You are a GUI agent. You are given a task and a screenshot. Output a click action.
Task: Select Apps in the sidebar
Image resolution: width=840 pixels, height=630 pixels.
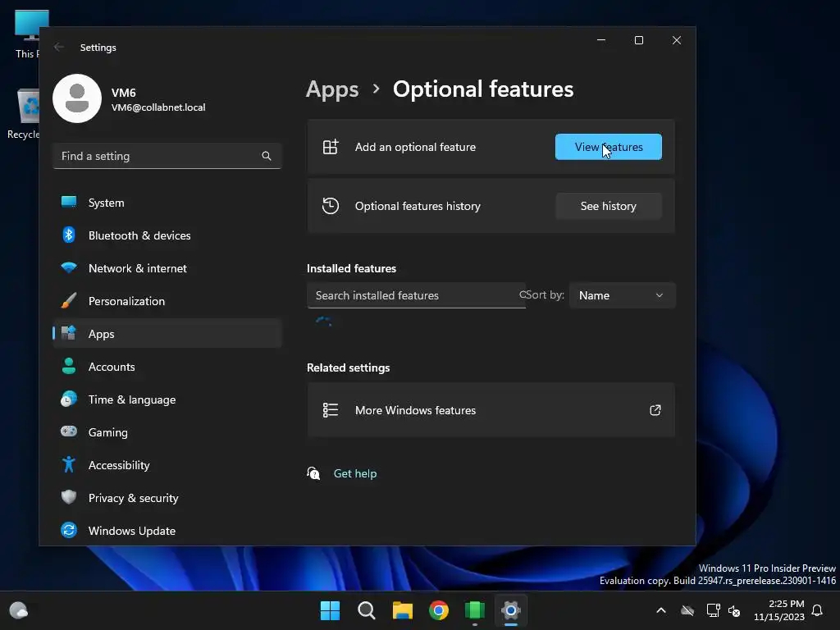(167, 334)
